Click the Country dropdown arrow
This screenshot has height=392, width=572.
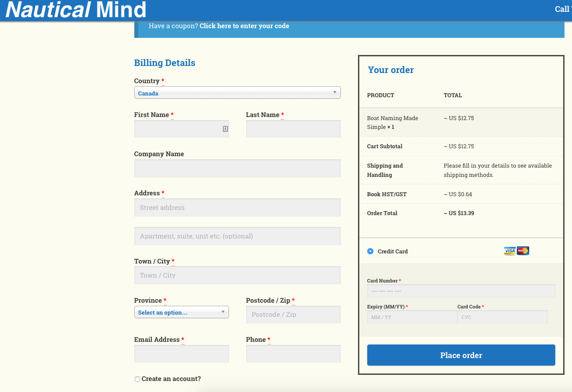pos(335,92)
